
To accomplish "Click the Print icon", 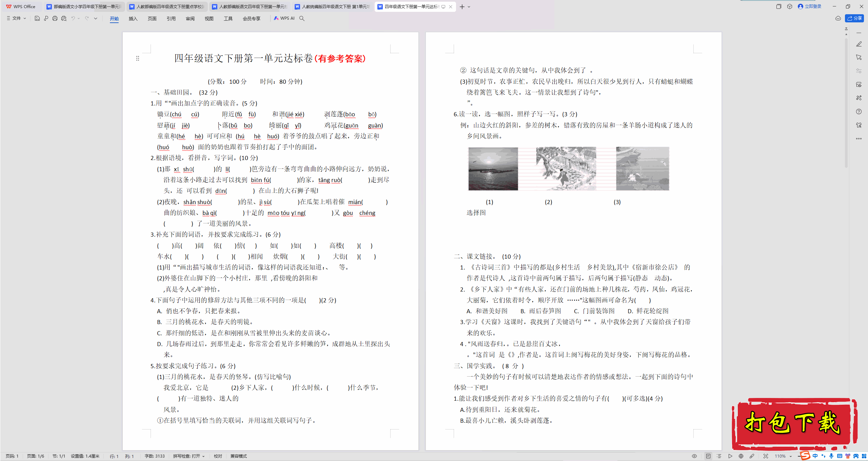I will (x=55, y=18).
